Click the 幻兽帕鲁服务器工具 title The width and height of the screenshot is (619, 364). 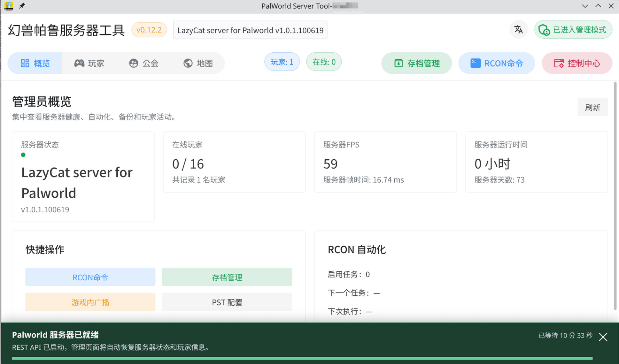click(x=66, y=30)
